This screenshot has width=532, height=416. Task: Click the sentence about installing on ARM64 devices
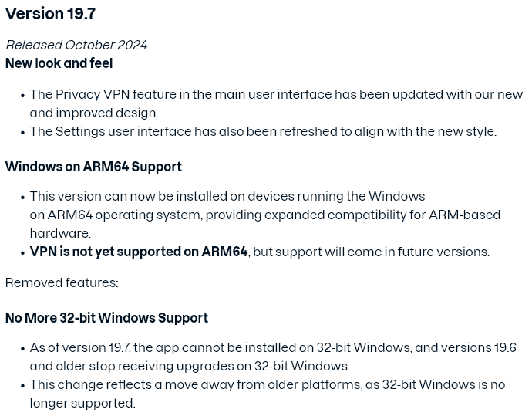265,215
